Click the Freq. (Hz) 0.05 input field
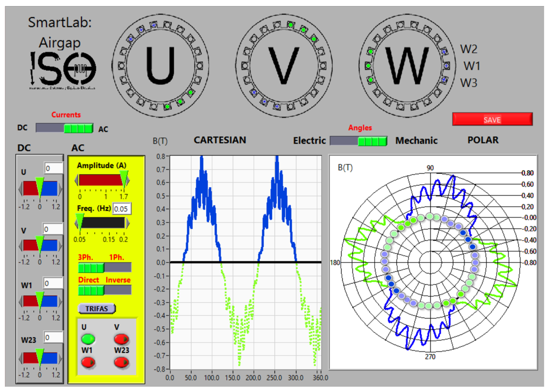This screenshot has height=392, width=549. coord(122,209)
